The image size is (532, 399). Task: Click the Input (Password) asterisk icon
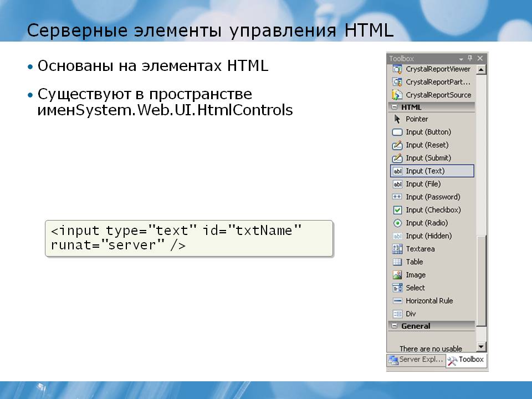[397, 197]
